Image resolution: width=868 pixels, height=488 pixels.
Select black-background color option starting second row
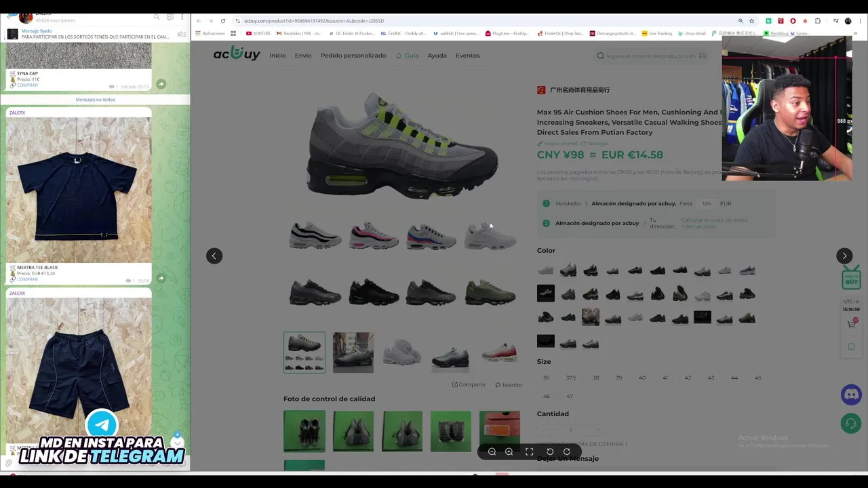tap(546, 293)
